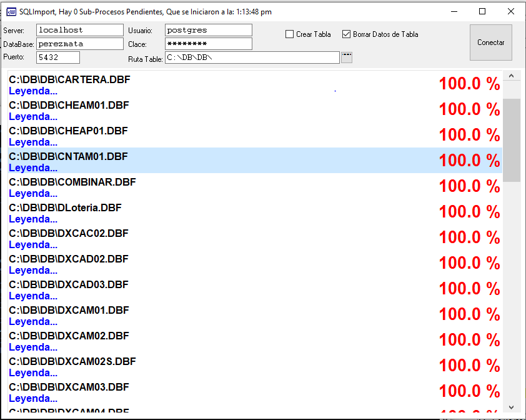Focus the DataBase text field

point(80,44)
